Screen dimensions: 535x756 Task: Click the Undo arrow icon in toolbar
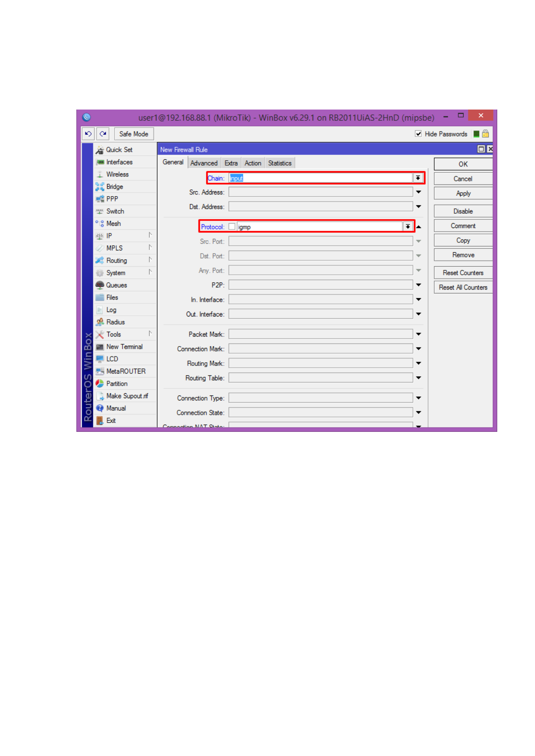click(88, 134)
